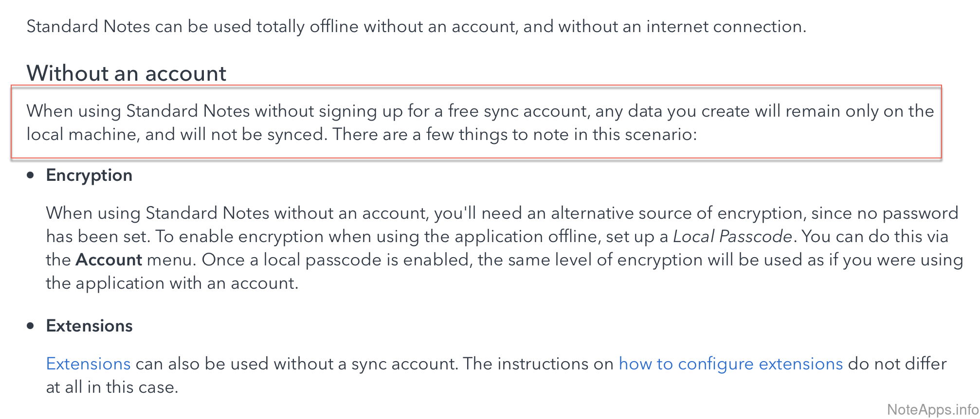Click the text "at all in this case."
980x419 pixels.
point(112,387)
